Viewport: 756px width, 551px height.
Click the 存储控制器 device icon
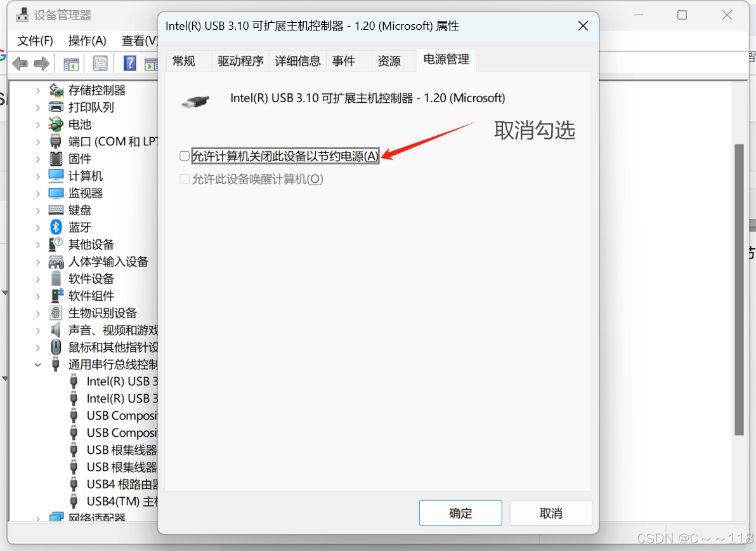(x=56, y=90)
